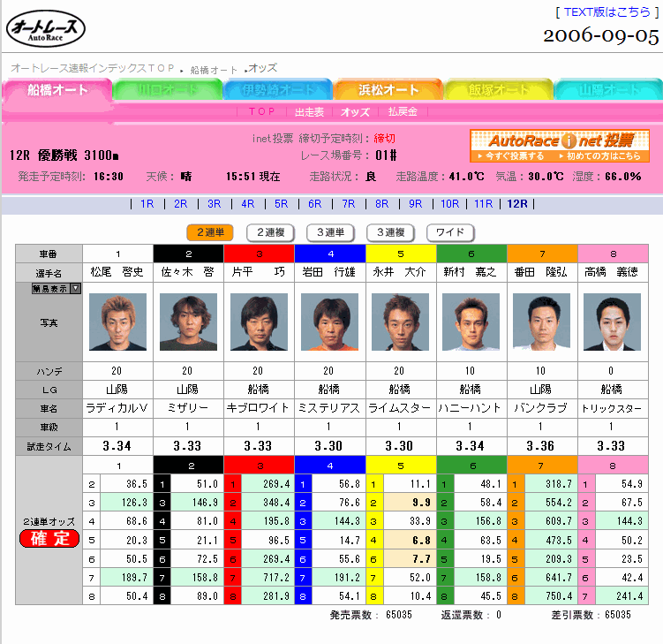Click the odds value 36.5

point(137,484)
